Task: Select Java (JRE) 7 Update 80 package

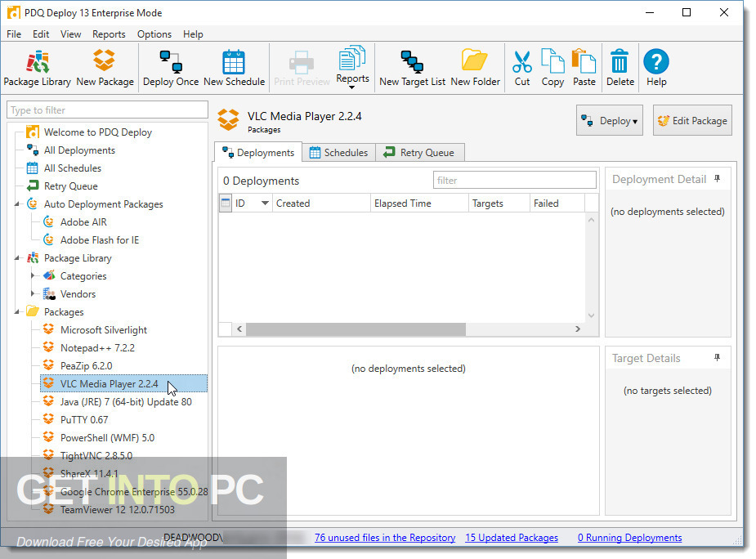Action: pyautogui.click(x=126, y=402)
